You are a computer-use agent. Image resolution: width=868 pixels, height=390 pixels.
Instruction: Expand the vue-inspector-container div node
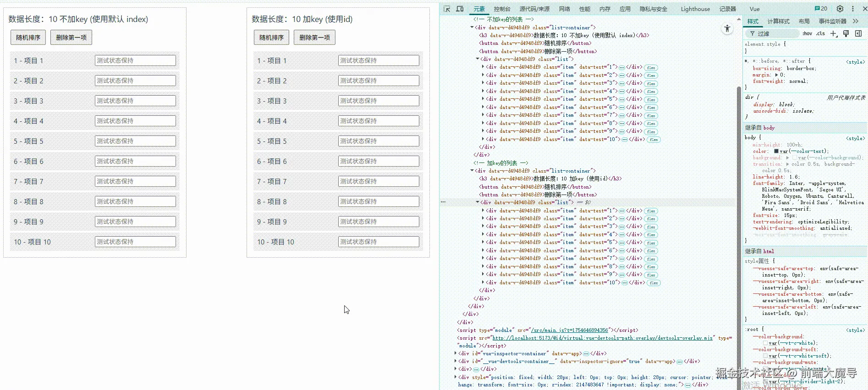coord(456,353)
